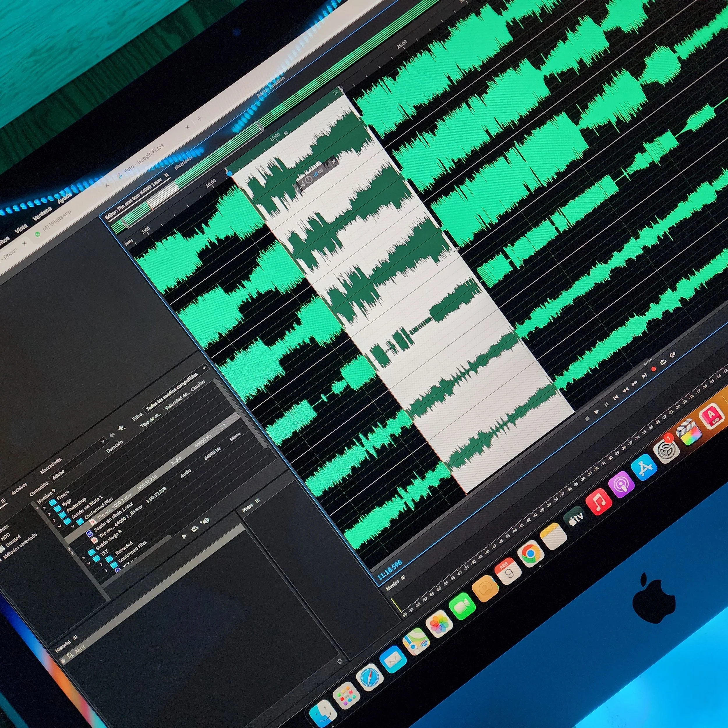728x728 pixels.
Task: Toggle skip selection button in transport
Action: (x=673, y=355)
